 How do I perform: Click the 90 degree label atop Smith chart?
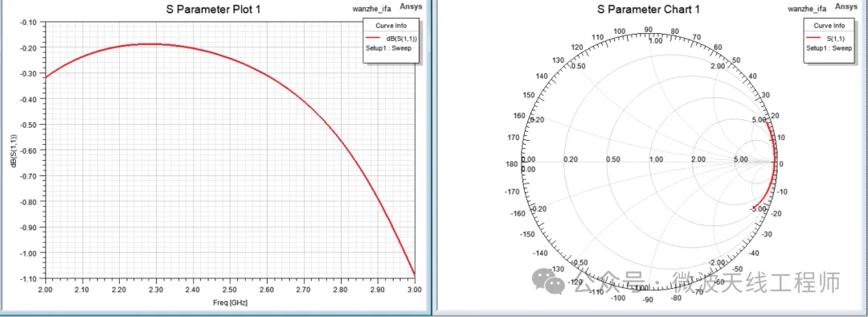click(649, 30)
